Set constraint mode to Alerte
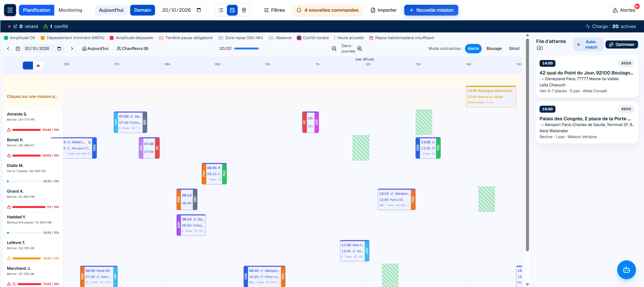The image size is (644, 287). tap(473, 49)
